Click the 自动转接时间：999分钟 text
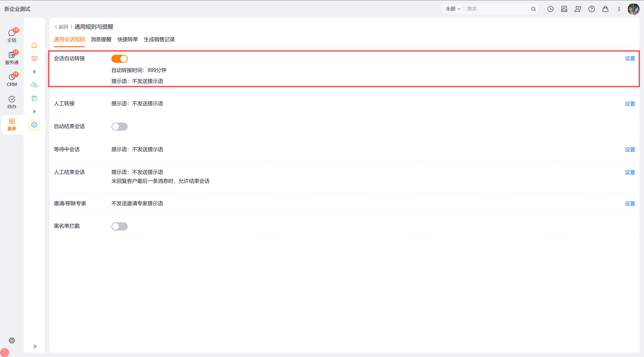 point(139,70)
